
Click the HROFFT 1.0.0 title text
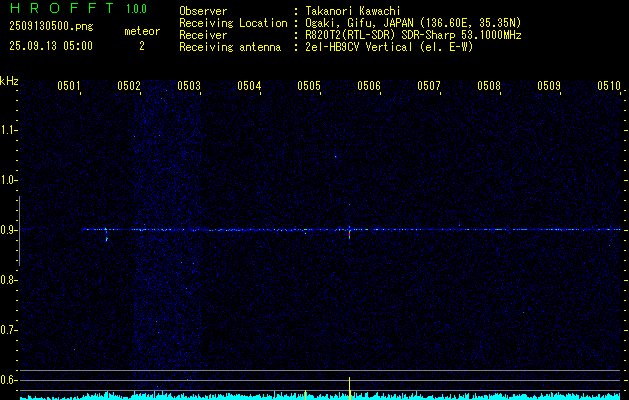pos(79,8)
